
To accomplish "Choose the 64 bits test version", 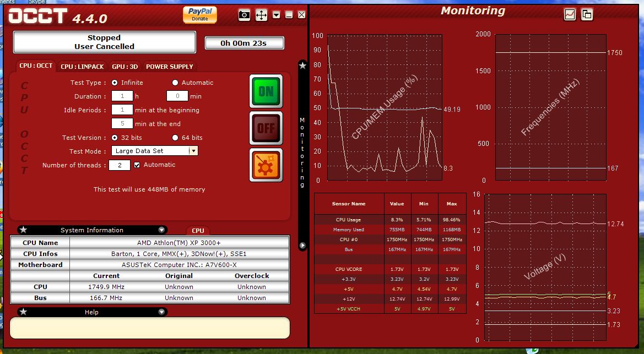I will [175, 138].
